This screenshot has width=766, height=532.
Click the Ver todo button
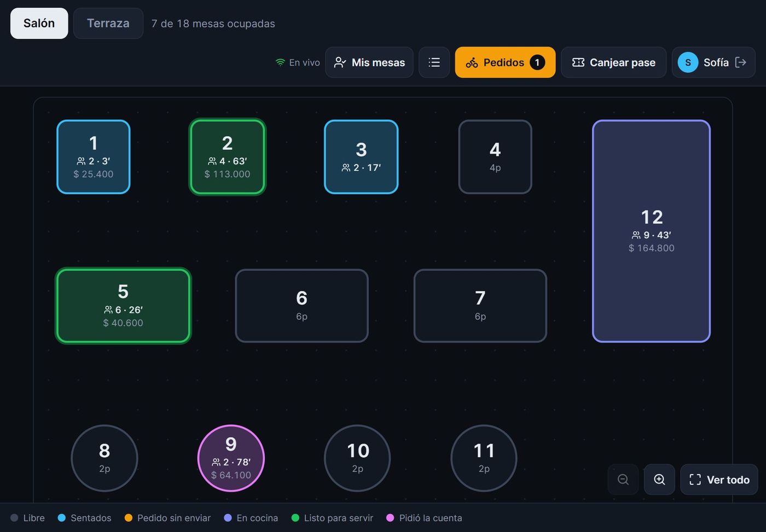tap(719, 480)
